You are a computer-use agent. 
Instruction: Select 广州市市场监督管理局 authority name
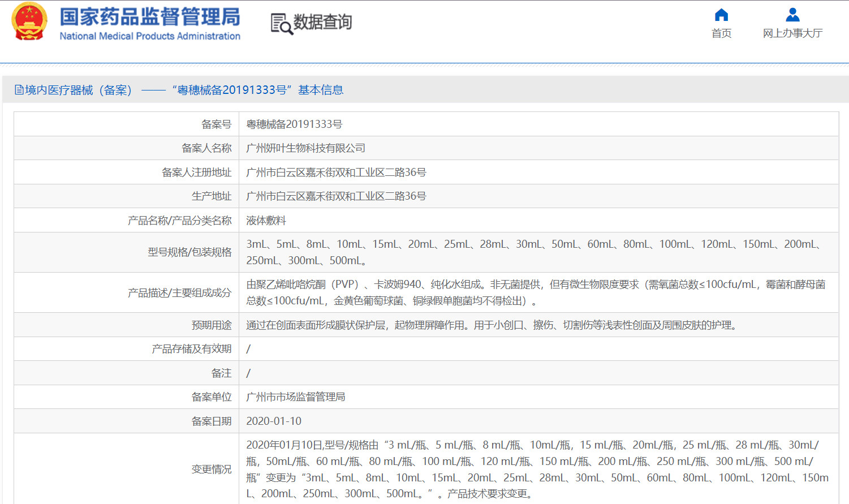pyautogui.click(x=295, y=397)
